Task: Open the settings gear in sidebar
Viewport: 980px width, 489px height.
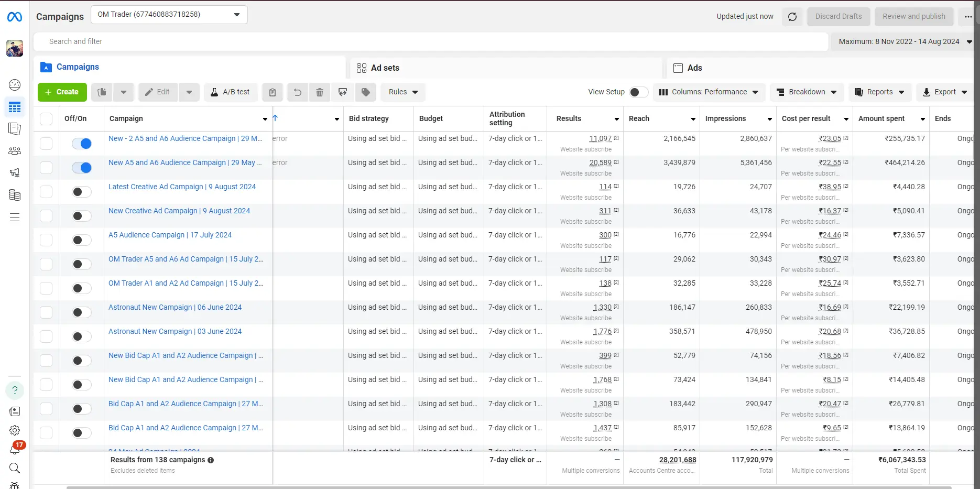Action: click(x=15, y=430)
